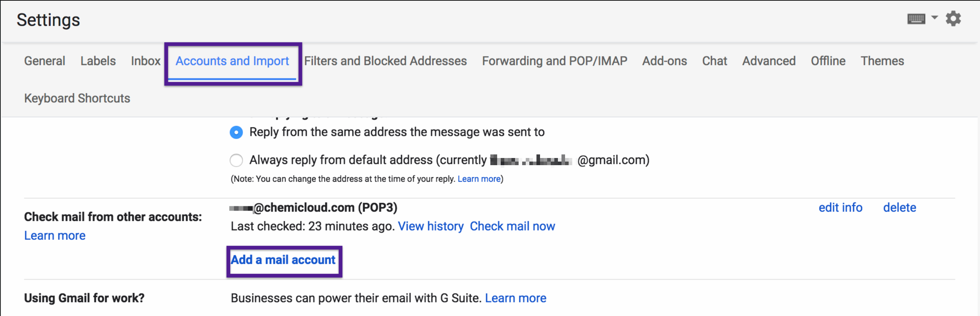The height and width of the screenshot is (316, 980).
Task: Open the Keyboard Shortcuts tab
Action: tap(77, 98)
